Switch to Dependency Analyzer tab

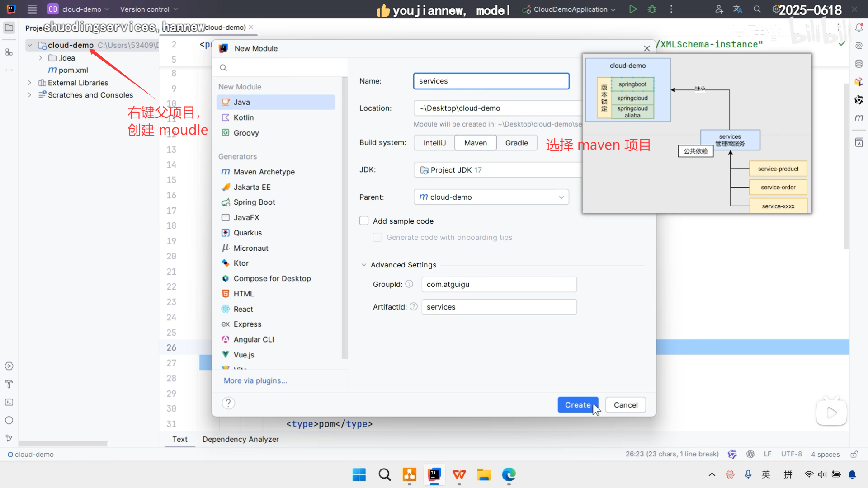pos(241,439)
